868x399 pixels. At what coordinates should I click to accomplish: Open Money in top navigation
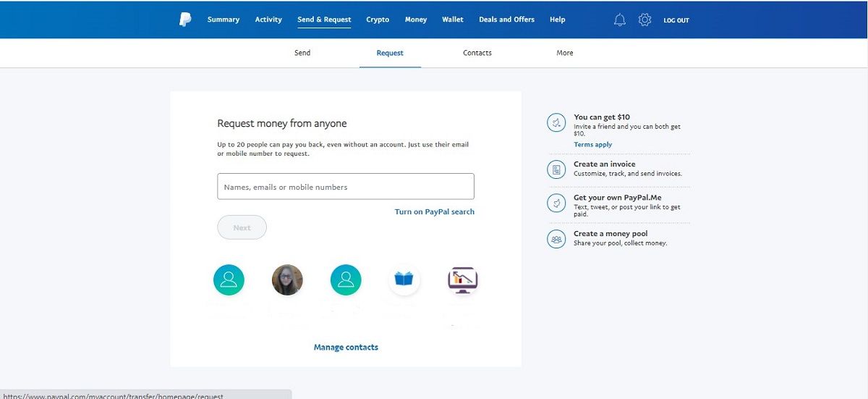pyautogui.click(x=416, y=20)
